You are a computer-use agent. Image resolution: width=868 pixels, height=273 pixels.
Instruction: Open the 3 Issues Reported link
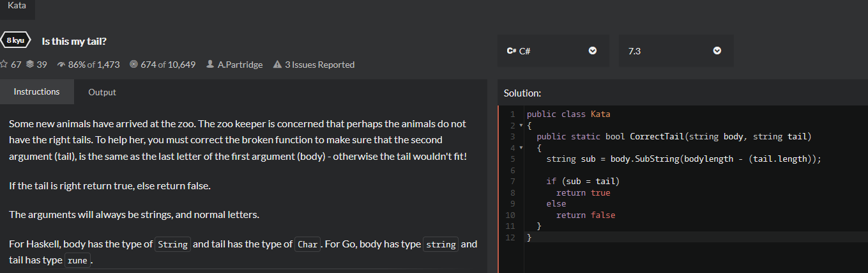click(x=319, y=65)
